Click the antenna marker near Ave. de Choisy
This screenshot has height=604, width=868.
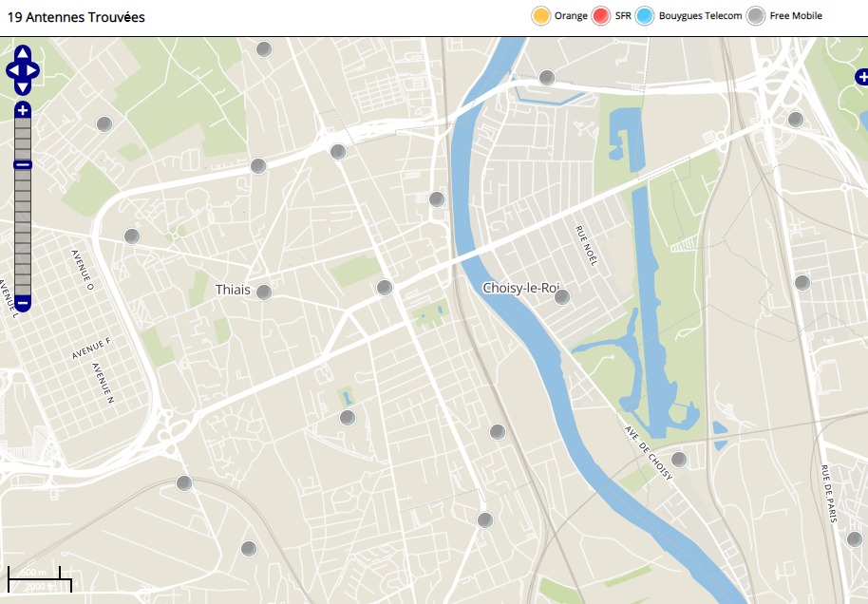pos(679,460)
